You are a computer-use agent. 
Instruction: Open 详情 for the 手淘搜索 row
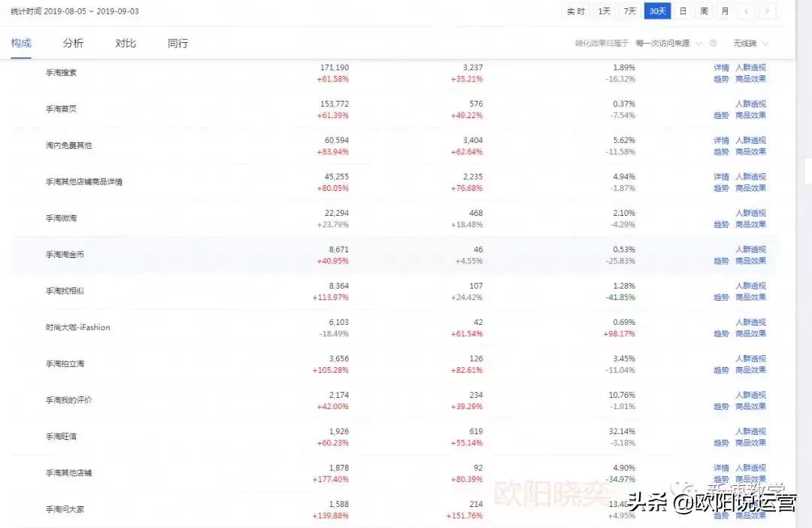tap(720, 67)
